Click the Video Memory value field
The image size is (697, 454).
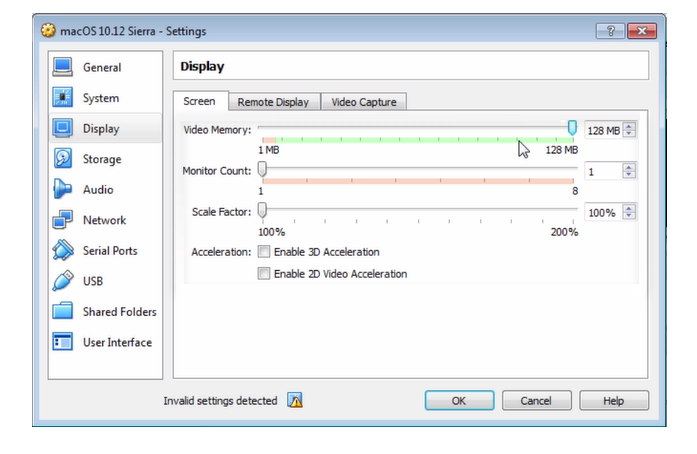[604, 130]
